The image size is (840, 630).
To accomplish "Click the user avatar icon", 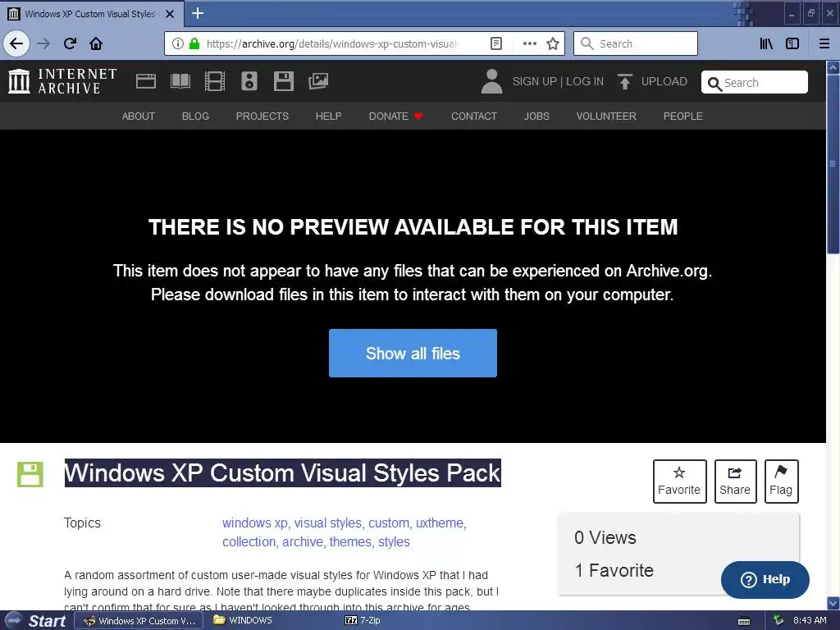I will point(492,81).
